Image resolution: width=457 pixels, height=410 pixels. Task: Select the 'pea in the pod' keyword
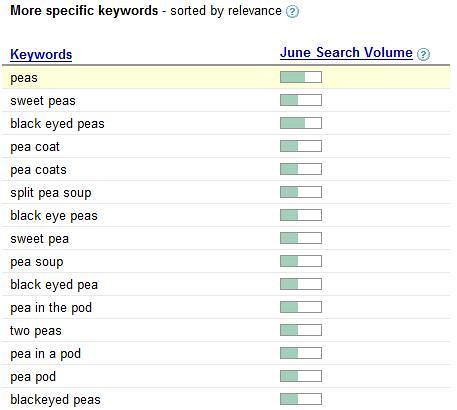(x=51, y=308)
